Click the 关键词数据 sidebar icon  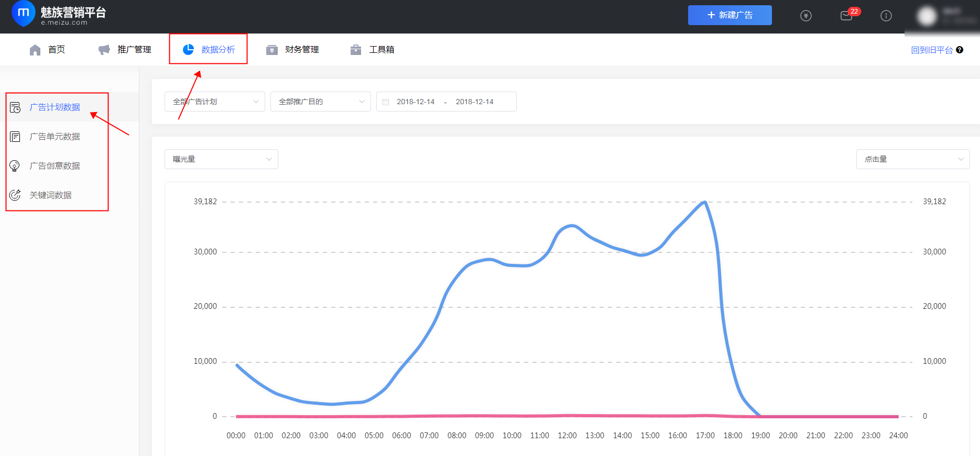(x=15, y=195)
